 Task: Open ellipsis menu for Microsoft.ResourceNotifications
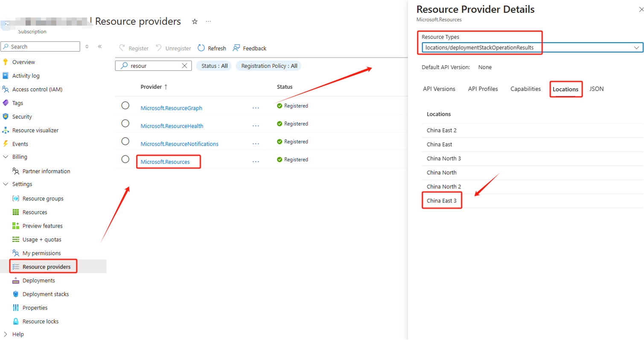tap(256, 144)
